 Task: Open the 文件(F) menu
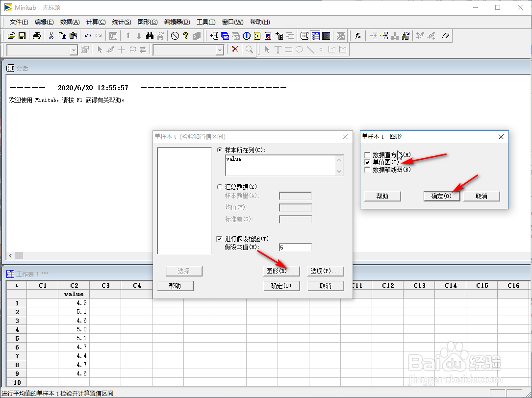19,22
